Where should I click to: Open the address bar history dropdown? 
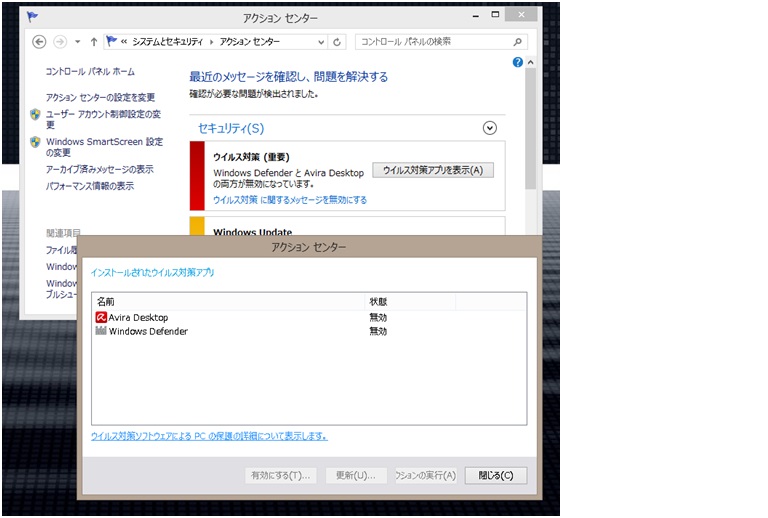pyautogui.click(x=321, y=42)
